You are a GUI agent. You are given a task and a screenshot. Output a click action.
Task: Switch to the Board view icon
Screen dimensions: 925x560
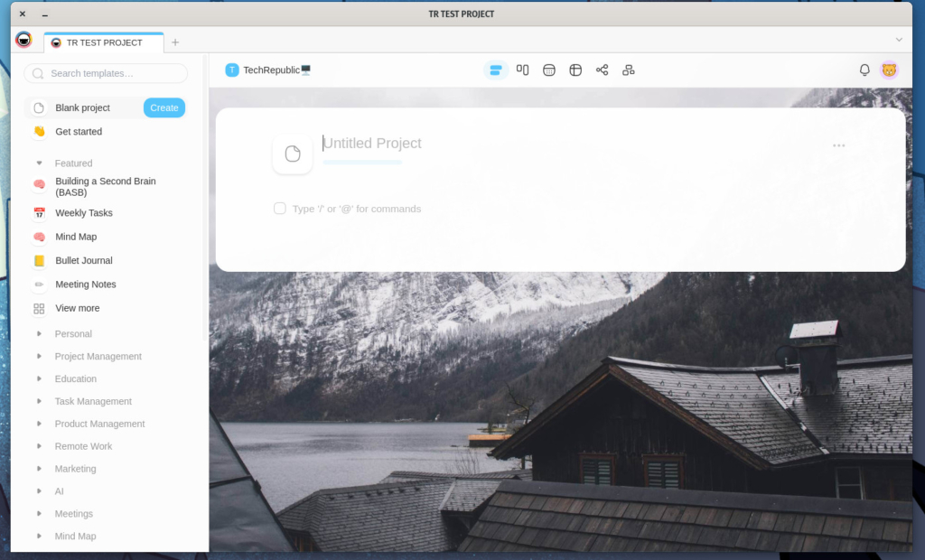click(x=522, y=70)
